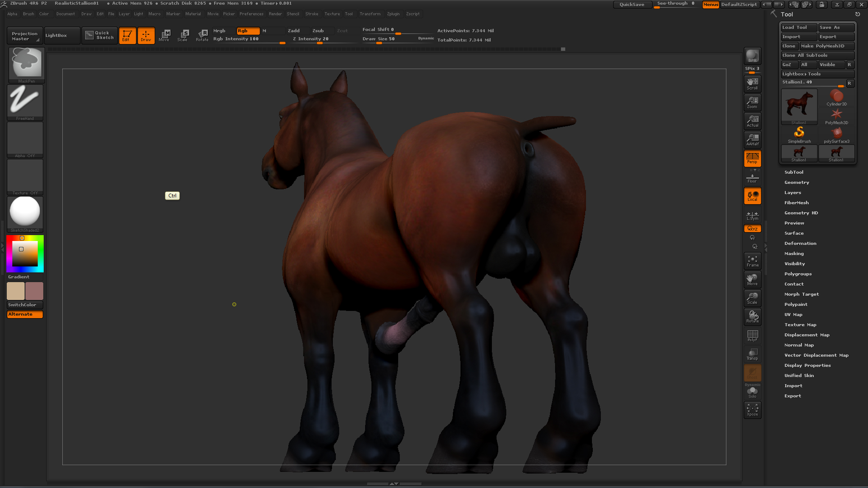Click the BPR render icon

coord(752,56)
